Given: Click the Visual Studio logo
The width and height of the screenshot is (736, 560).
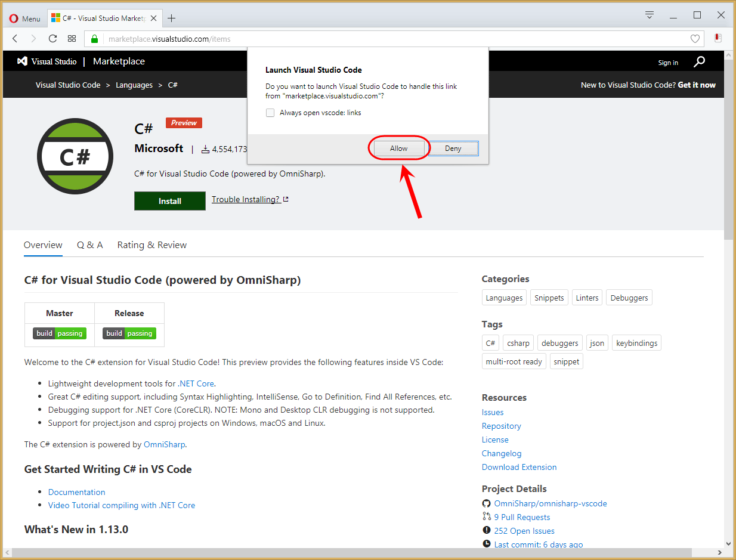Looking at the screenshot, I should pos(47,61).
